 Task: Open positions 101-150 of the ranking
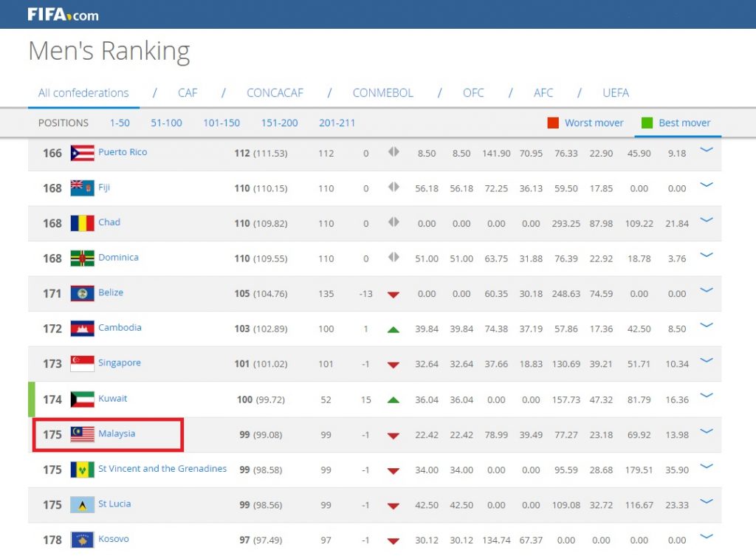221,123
